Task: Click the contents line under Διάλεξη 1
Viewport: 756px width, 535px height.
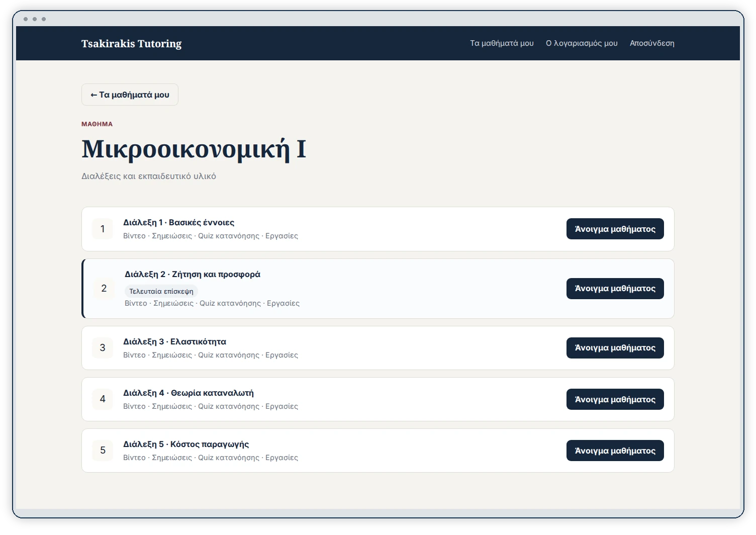Action: click(x=211, y=236)
